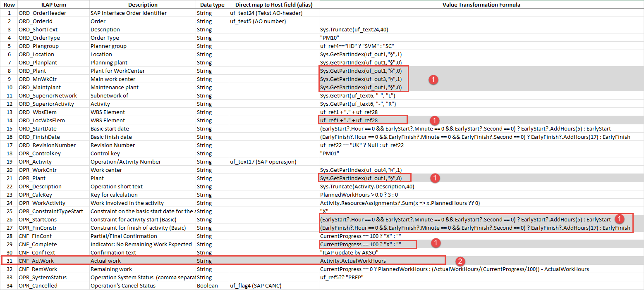The height and width of the screenshot is (290, 644).
Task: Select cell CNF_Complete
Action: tap(53, 244)
